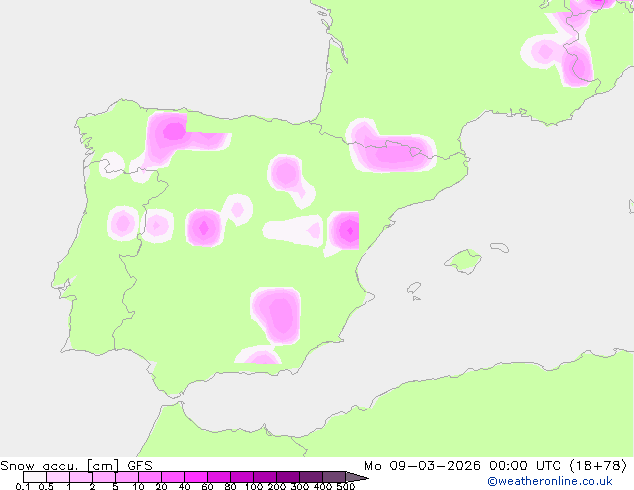Click the 80–100 cm legend swatch
This screenshot has width=634, height=490.
coord(242,477)
